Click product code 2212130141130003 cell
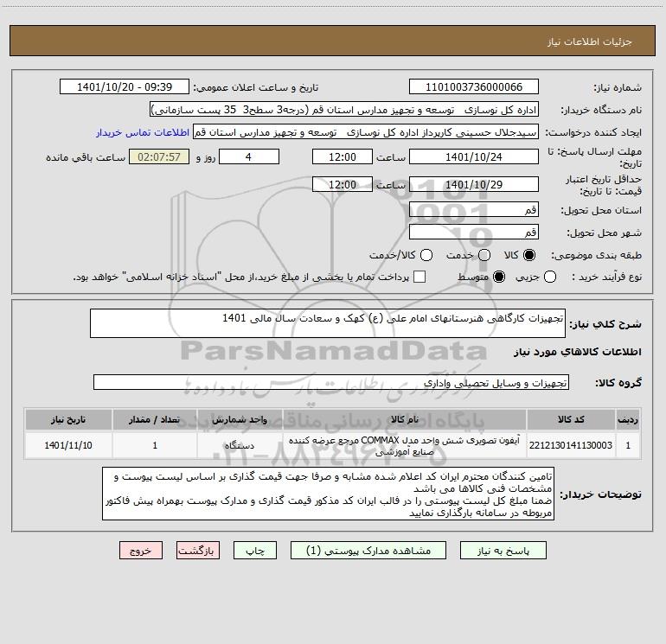Viewport: 666px width, 644px height. 571,445
